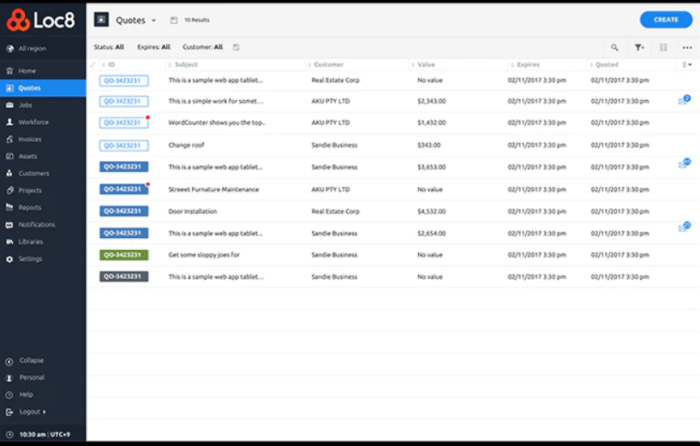The width and height of the screenshot is (700, 446).
Task: Open quote ID for WordCounter row
Action: coord(124,123)
